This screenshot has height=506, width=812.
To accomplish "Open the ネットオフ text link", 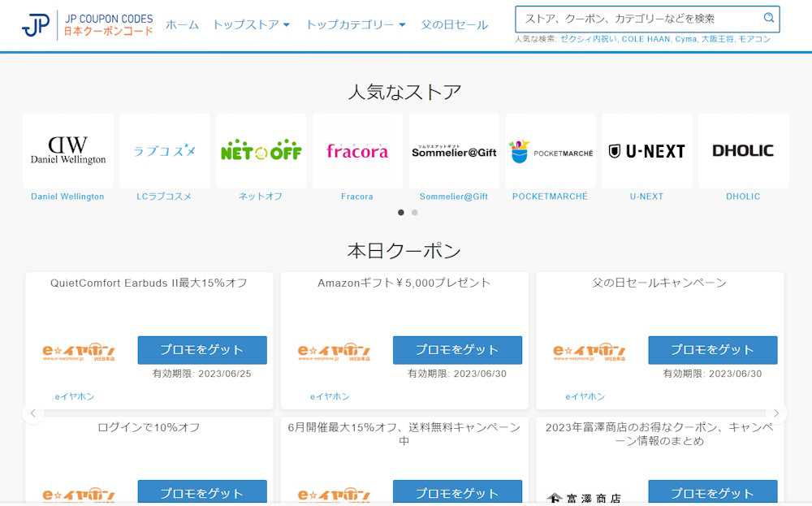I will 261,197.
